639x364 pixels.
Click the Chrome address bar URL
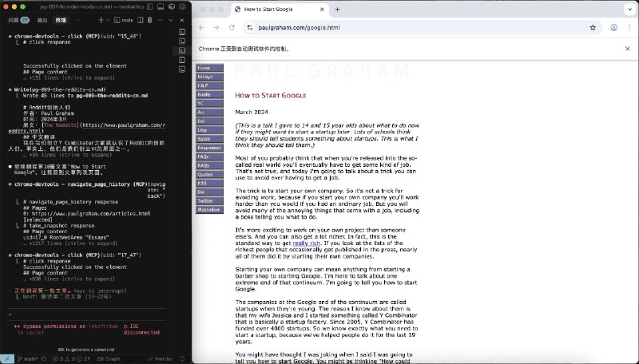click(x=299, y=28)
